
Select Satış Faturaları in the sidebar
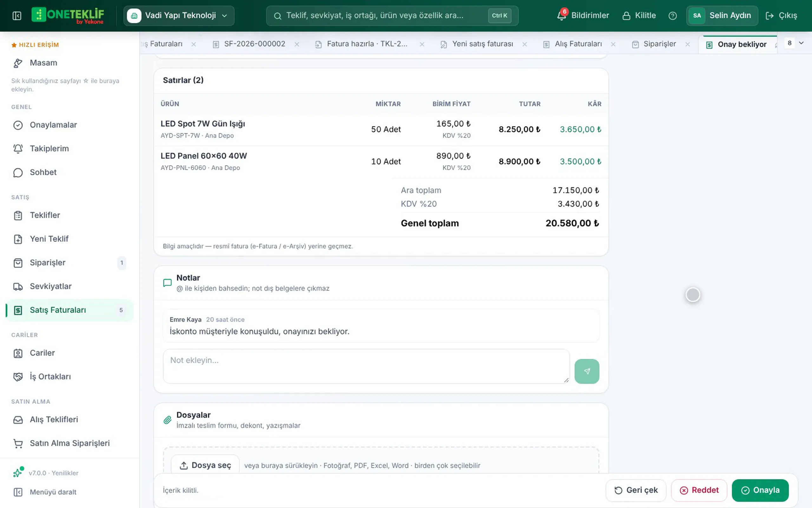pos(70,310)
